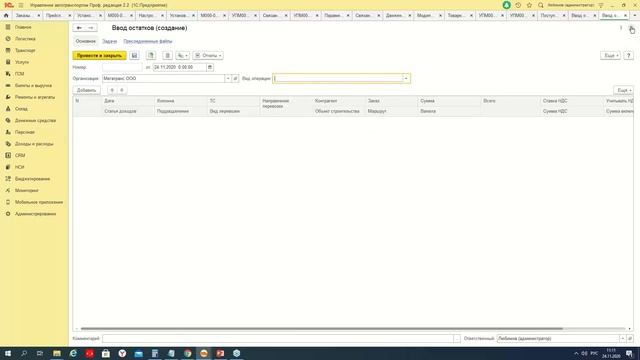Click the Номер input field
Viewport: 640px width, 360px height.
point(122,67)
